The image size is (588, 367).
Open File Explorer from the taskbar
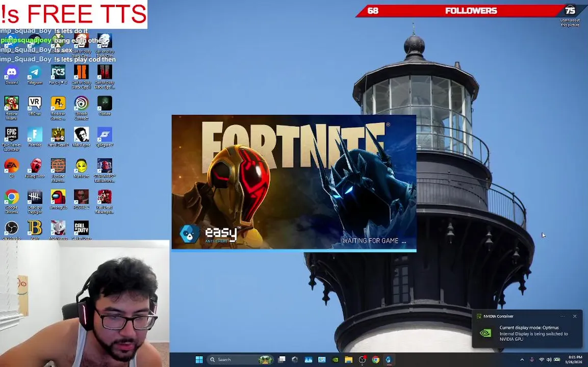[x=349, y=359]
